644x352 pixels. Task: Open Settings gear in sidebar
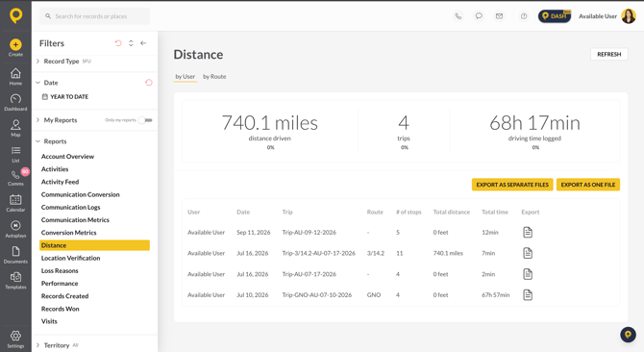click(x=15, y=336)
